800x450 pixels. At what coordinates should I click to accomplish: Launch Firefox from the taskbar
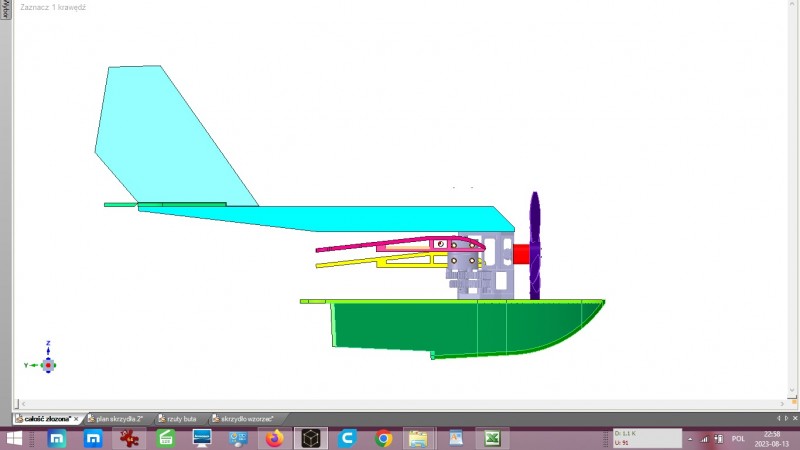[x=274, y=439]
